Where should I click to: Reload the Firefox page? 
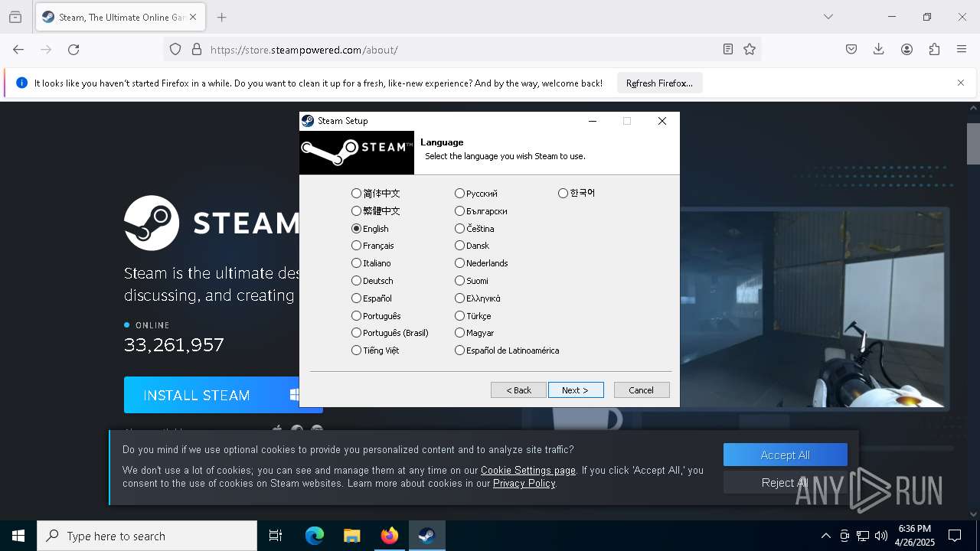(x=73, y=50)
